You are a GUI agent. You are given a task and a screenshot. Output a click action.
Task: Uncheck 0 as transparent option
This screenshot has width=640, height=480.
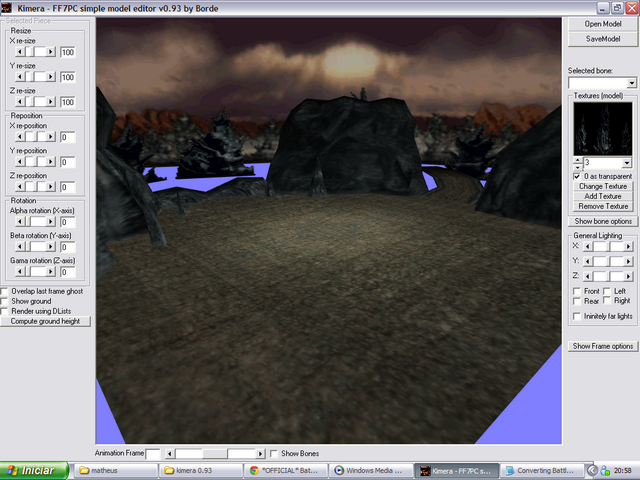(x=577, y=176)
